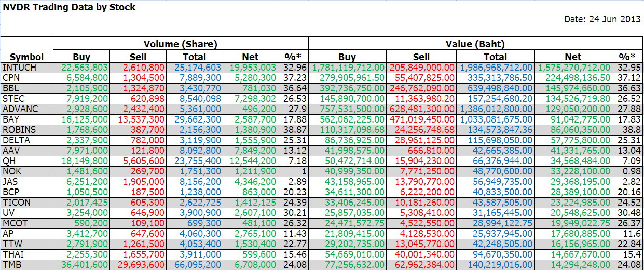644x270 pixels.
Task: Click ADVANC total value 1,386,012,800.00
Action: (496, 109)
